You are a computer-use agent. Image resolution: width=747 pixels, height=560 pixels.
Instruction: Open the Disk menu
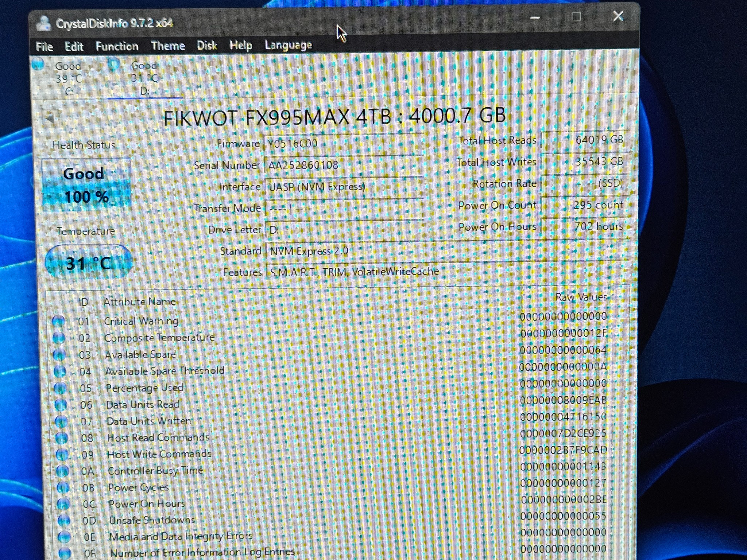pos(207,46)
